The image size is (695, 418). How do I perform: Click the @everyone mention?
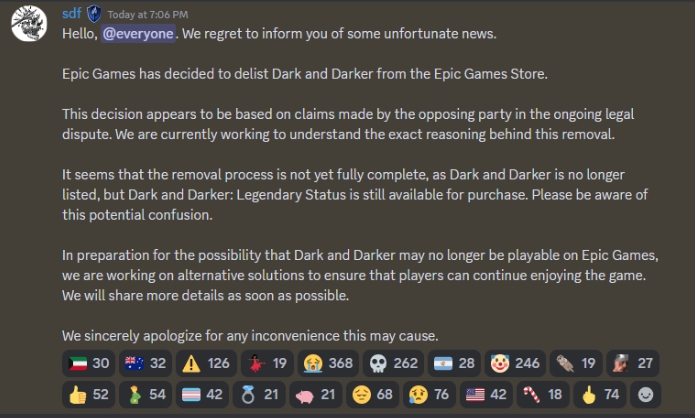click(138, 34)
